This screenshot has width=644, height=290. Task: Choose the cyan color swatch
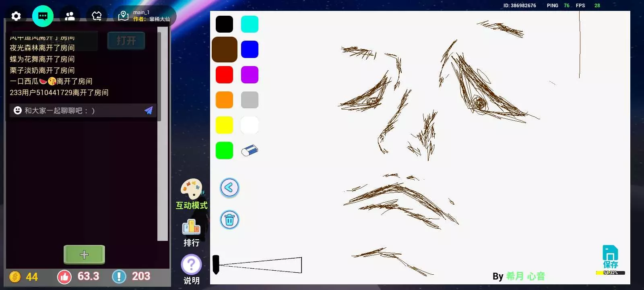pyautogui.click(x=250, y=24)
